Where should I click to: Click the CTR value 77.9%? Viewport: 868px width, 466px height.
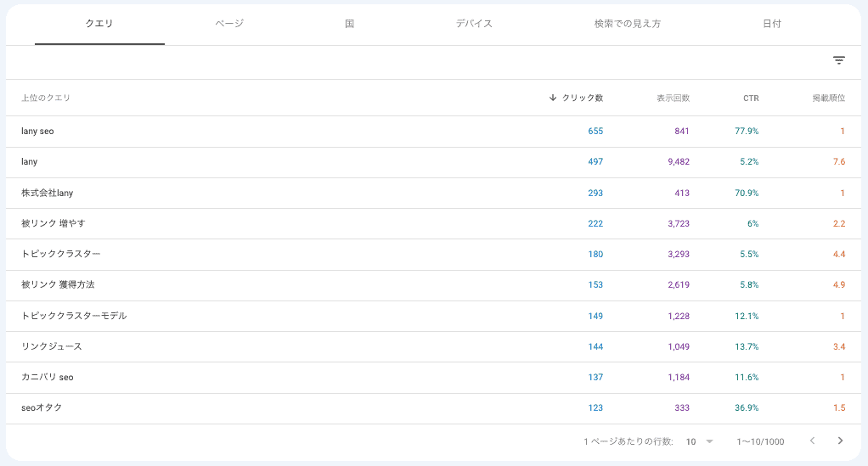747,132
